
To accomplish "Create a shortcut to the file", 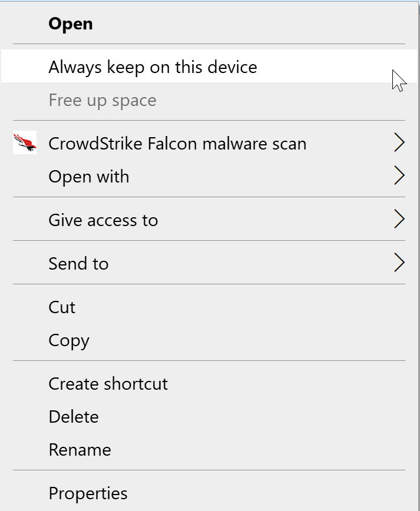I will pyautogui.click(x=108, y=383).
